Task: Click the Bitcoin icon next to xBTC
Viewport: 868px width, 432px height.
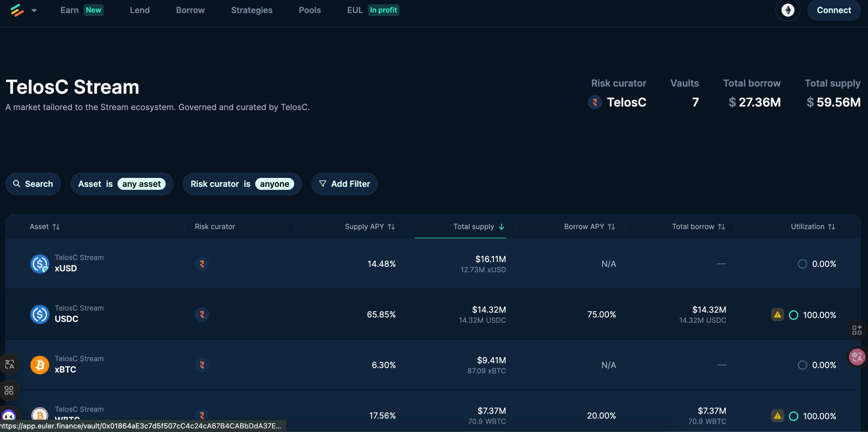Action: (40, 364)
